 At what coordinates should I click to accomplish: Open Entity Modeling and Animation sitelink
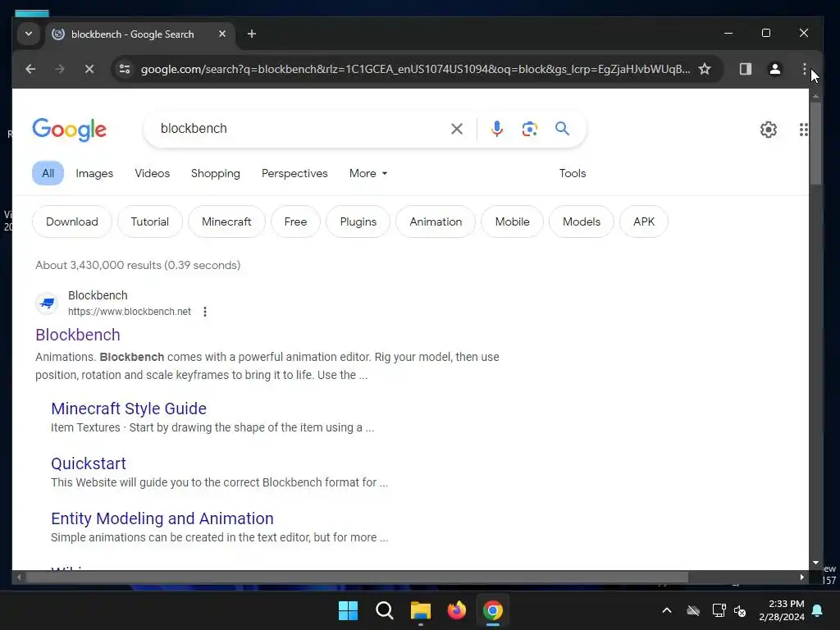coord(162,518)
